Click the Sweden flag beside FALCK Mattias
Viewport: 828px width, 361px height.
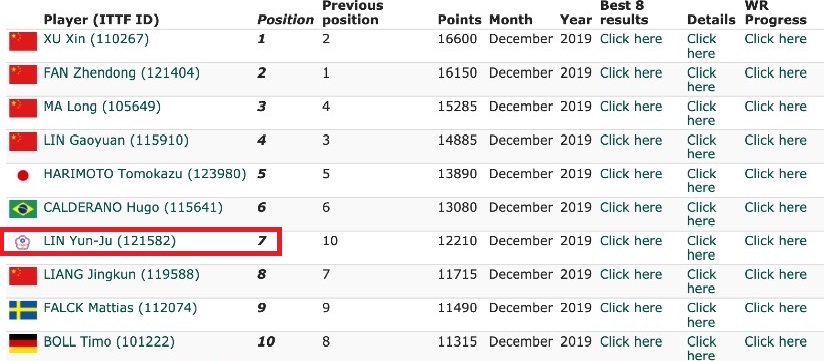23,310
